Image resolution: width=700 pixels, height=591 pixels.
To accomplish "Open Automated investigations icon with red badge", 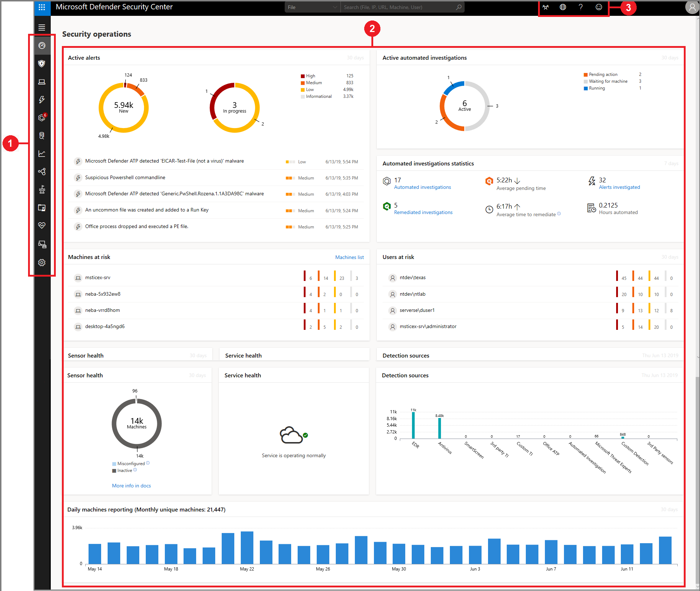I will point(42,118).
